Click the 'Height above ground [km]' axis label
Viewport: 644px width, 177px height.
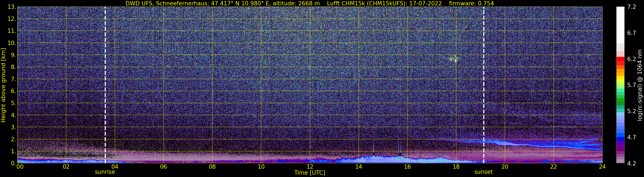(3, 85)
